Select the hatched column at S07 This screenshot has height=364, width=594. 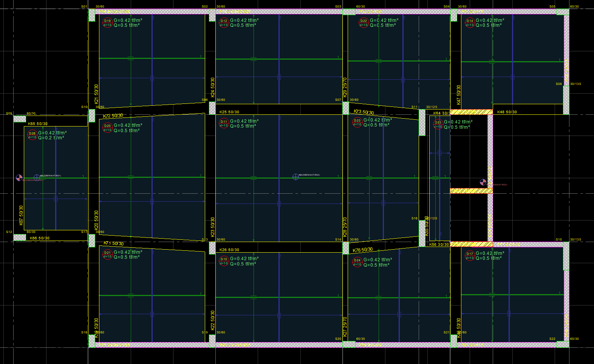tap(346, 108)
